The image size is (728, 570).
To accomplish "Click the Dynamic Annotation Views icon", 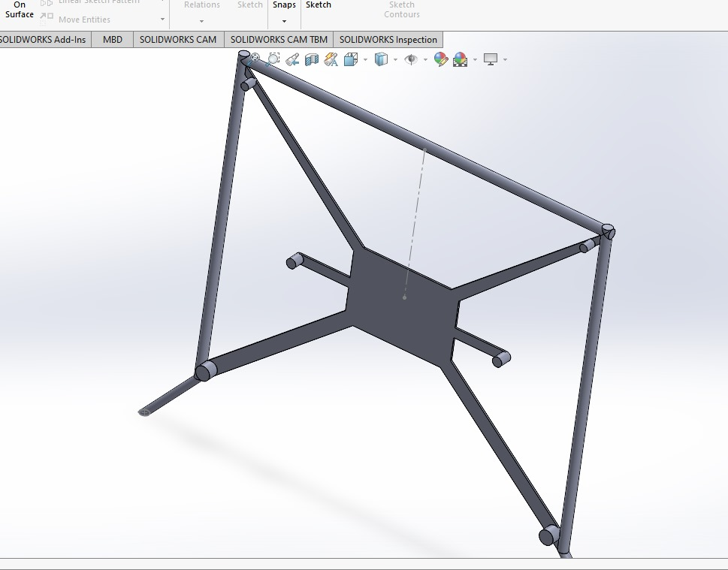I will (x=331, y=59).
